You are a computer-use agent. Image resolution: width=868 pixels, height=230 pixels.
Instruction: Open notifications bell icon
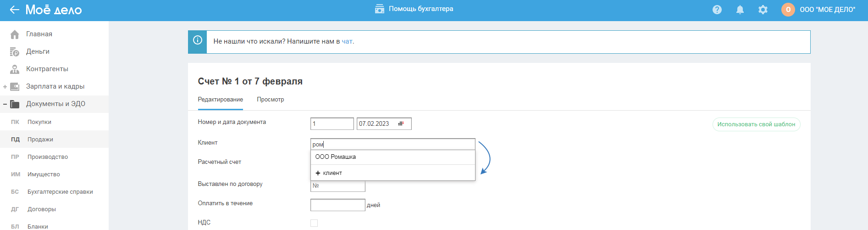coord(740,10)
